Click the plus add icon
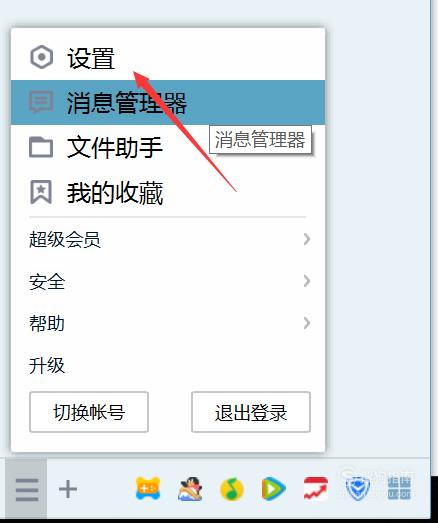 [x=68, y=489]
